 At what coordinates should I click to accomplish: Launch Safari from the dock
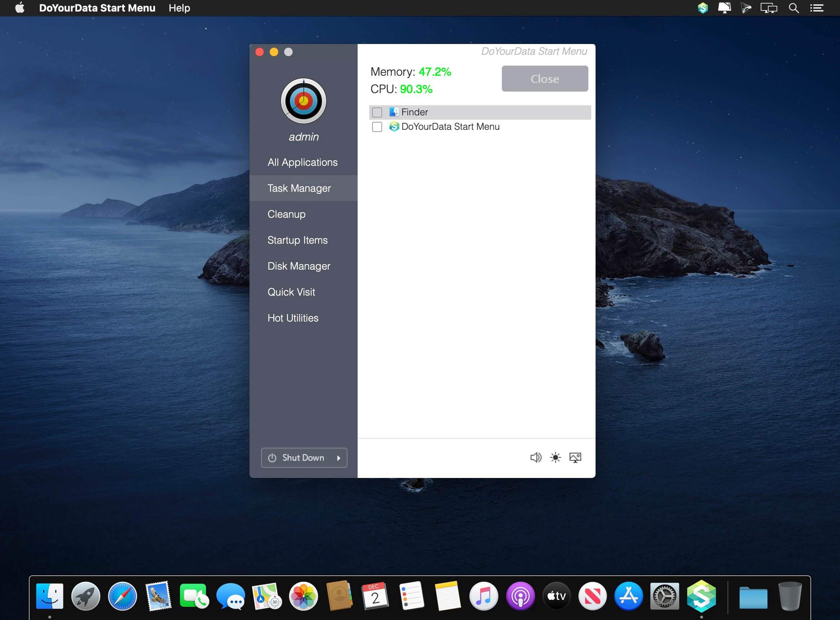coord(122,596)
